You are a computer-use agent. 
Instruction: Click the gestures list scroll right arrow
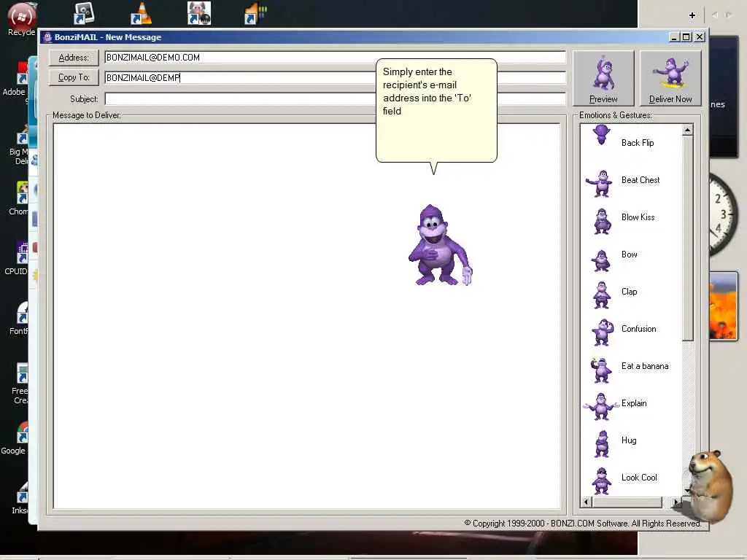tap(676, 502)
